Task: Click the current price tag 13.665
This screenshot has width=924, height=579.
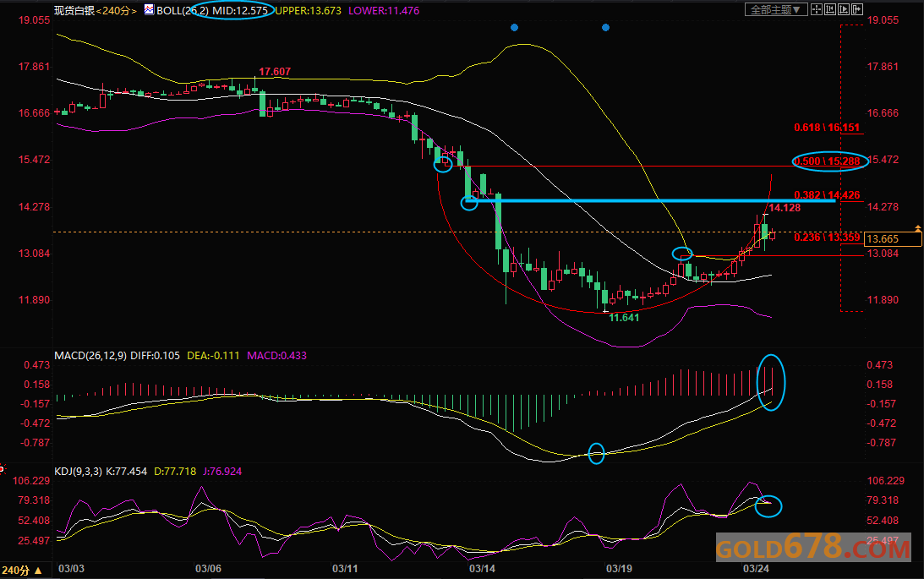Action: (x=893, y=238)
